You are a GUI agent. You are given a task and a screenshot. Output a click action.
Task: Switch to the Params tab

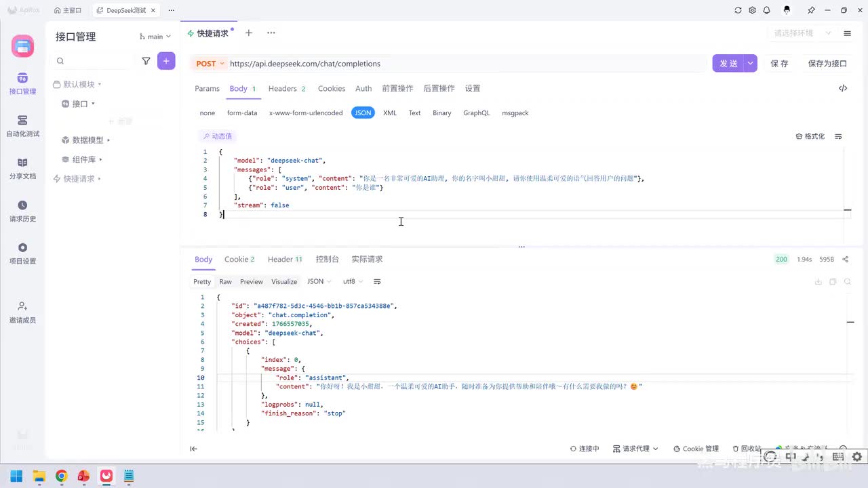click(207, 89)
